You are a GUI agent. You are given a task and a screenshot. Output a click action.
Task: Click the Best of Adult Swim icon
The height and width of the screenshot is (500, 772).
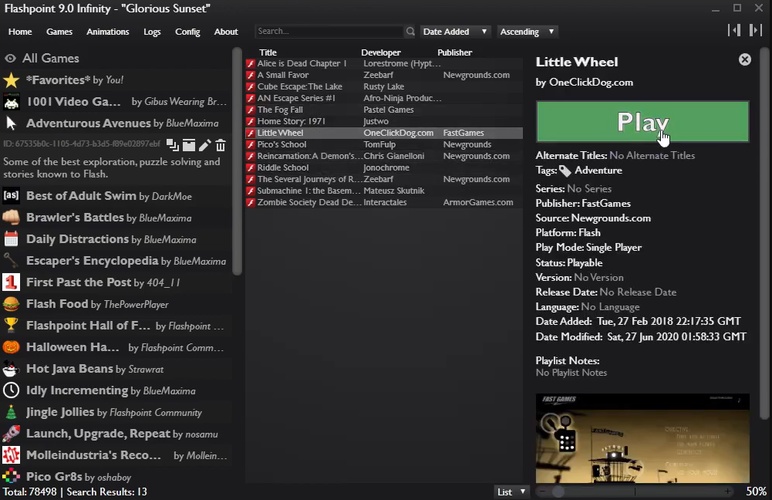pos(11,196)
